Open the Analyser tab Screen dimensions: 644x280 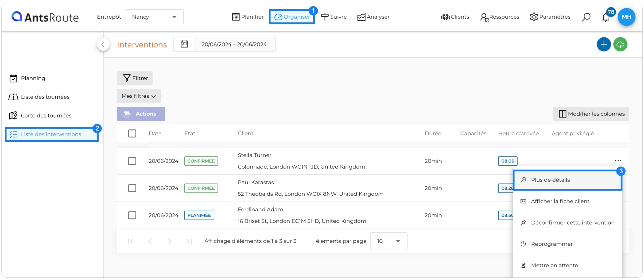pos(373,17)
